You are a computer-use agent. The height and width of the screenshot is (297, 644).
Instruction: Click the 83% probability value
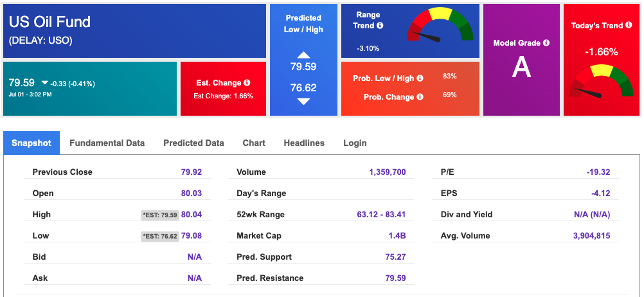(450, 76)
